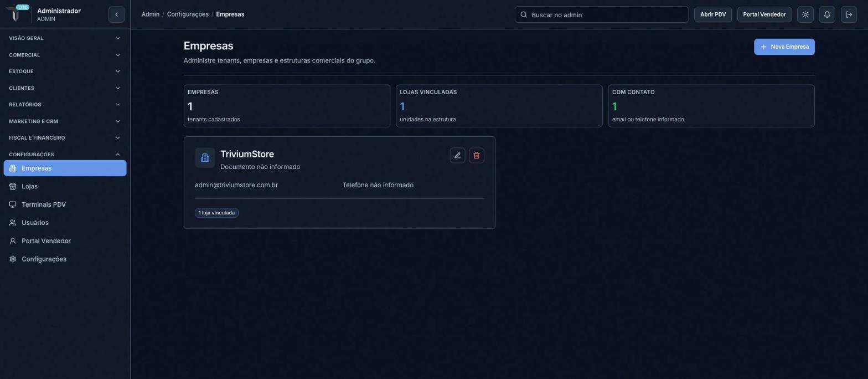Collapse the sidebar with the arrow button
The height and width of the screenshot is (379, 868).
click(116, 14)
